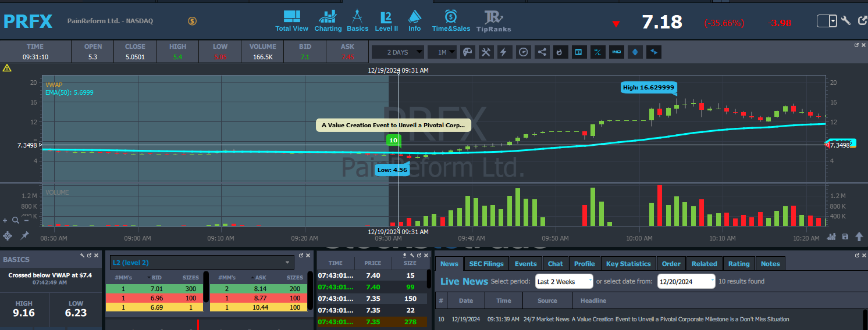Viewport: 868px width, 330px height.
Task: Click the lightning bolt chart icon
Action: pyautogui.click(x=504, y=52)
